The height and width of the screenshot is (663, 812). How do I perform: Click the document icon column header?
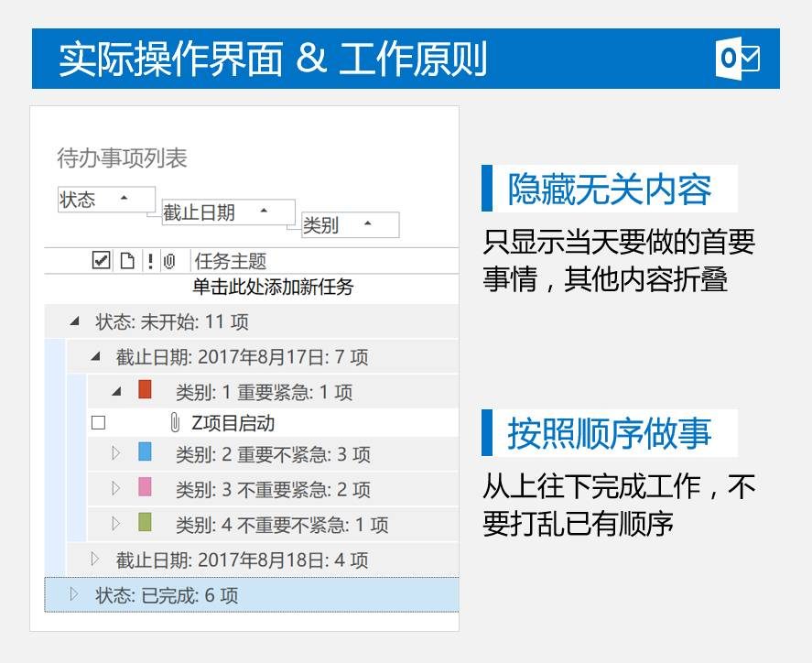[x=127, y=261]
